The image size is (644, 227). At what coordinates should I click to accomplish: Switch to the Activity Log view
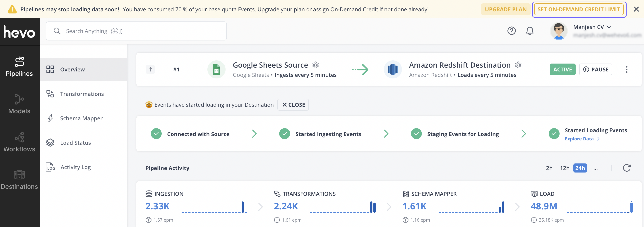click(x=75, y=167)
